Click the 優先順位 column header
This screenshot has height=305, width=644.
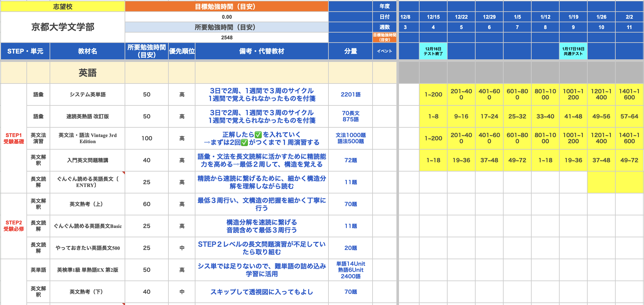click(182, 51)
